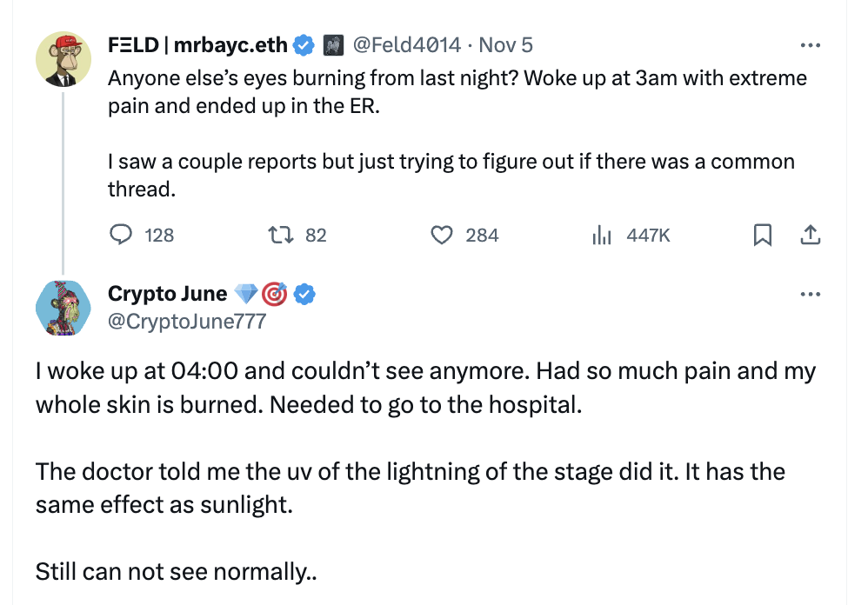
Task: Retweet FELD's eyes burning tweet
Action: tap(280, 235)
